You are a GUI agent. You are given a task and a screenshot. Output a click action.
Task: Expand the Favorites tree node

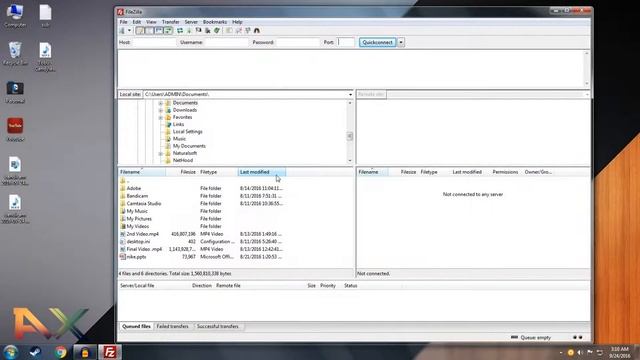click(x=161, y=118)
